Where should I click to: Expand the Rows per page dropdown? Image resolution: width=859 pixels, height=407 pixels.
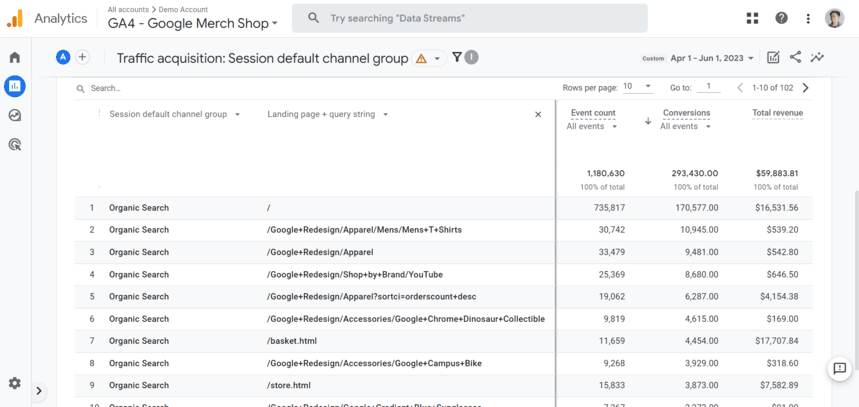[635, 87]
